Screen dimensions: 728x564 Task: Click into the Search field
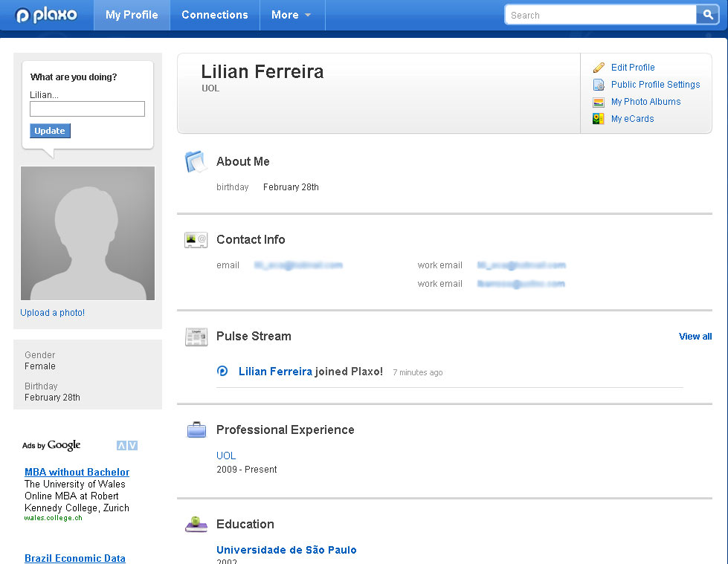tap(601, 15)
